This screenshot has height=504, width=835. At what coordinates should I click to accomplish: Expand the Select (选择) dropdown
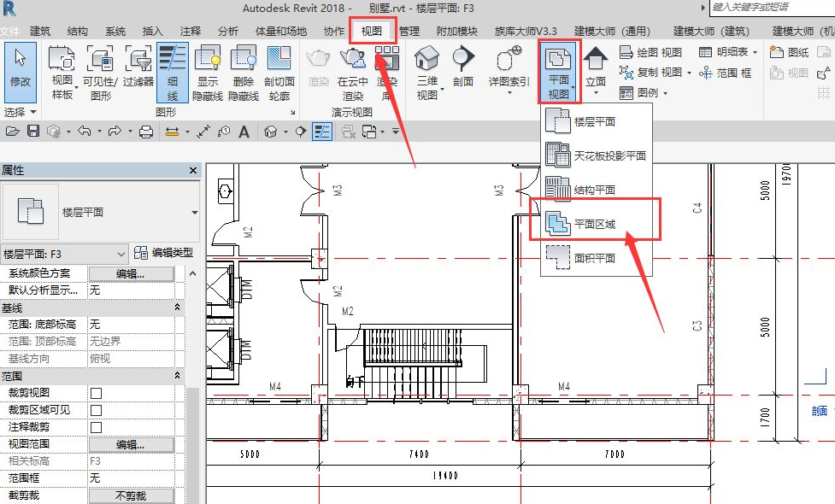point(21,112)
